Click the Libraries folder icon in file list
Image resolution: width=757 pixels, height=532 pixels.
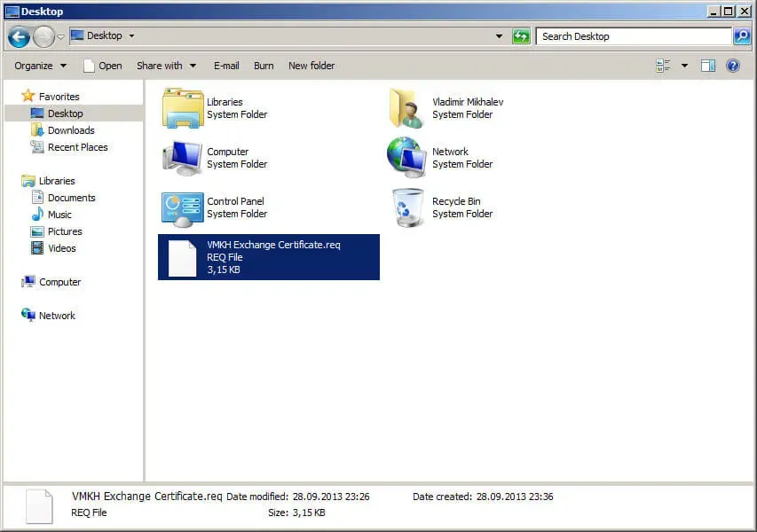[x=183, y=108]
